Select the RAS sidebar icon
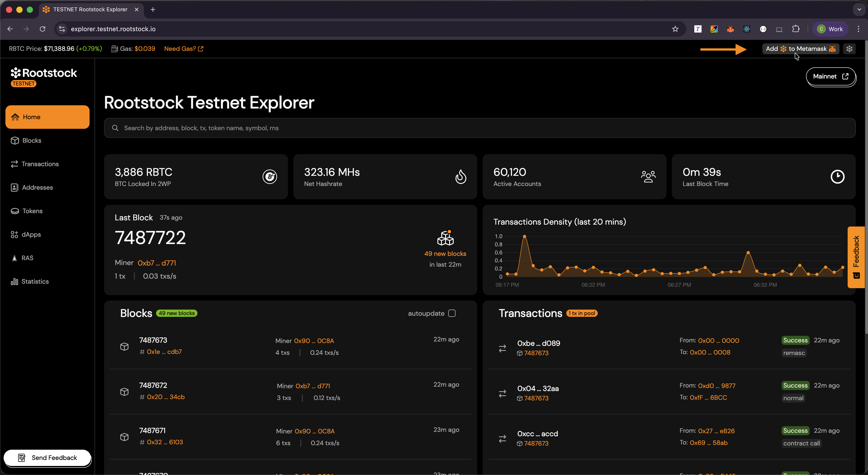The height and width of the screenshot is (475, 868). pyautogui.click(x=14, y=258)
